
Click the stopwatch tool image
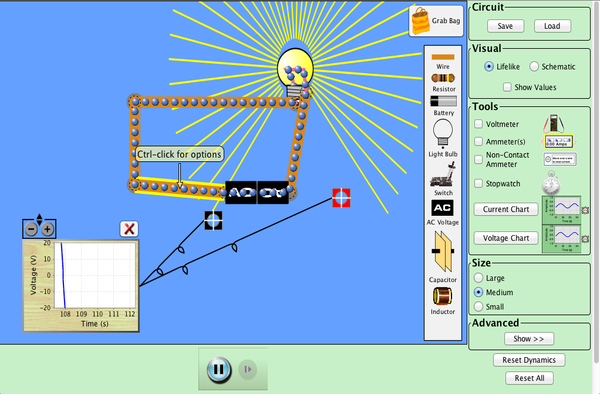point(551,183)
